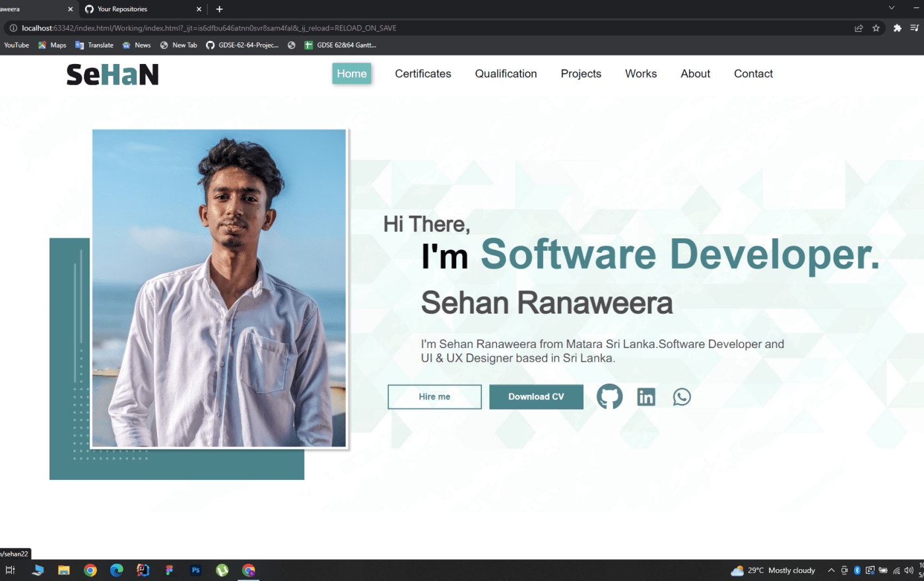The image size is (924, 581).
Task: Share this page via address bar icon
Action: coord(859,28)
